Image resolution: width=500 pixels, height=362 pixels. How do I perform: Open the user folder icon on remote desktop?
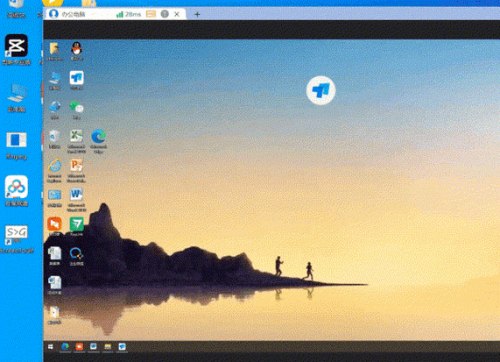pos(54,49)
